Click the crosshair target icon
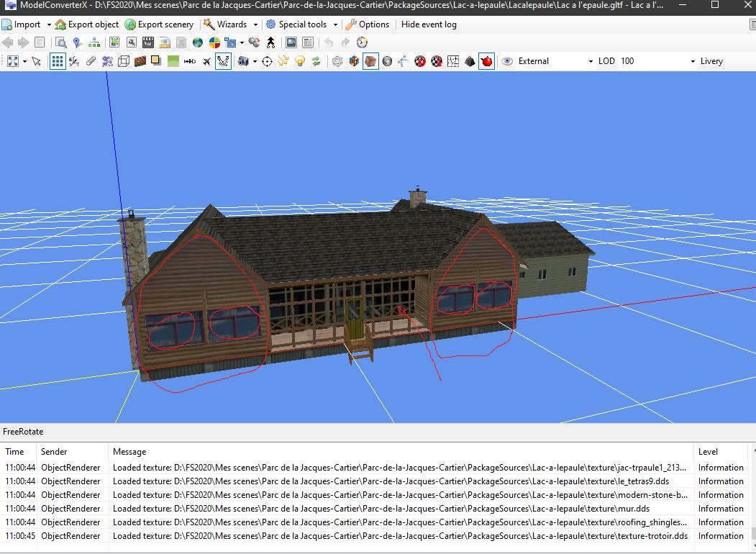This screenshot has height=554, width=756. pos(267,61)
